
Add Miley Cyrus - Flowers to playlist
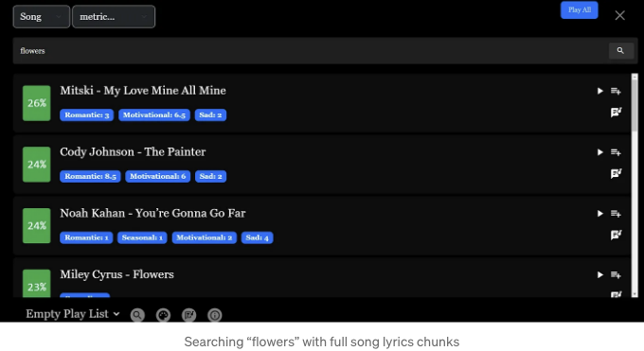[616, 274]
